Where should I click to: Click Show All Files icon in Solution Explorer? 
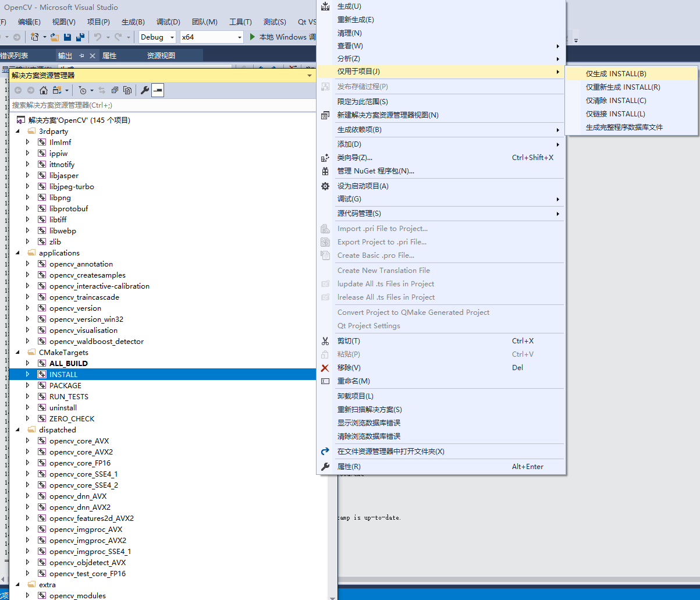(127, 90)
